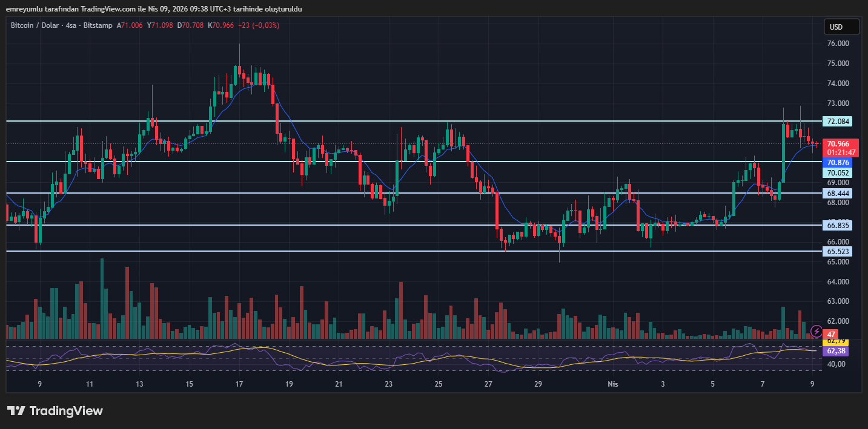Select the blue 70.876 moving average label
The height and width of the screenshot is (429, 868).
[838, 163]
